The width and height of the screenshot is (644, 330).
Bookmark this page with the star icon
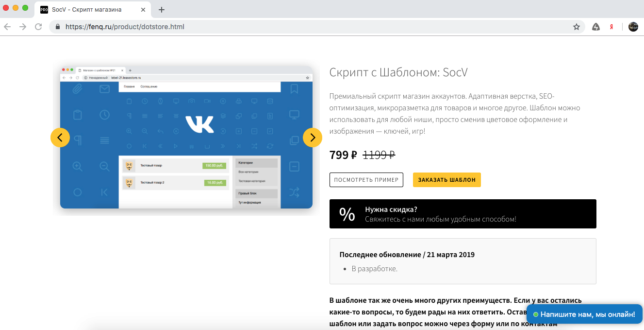577,27
